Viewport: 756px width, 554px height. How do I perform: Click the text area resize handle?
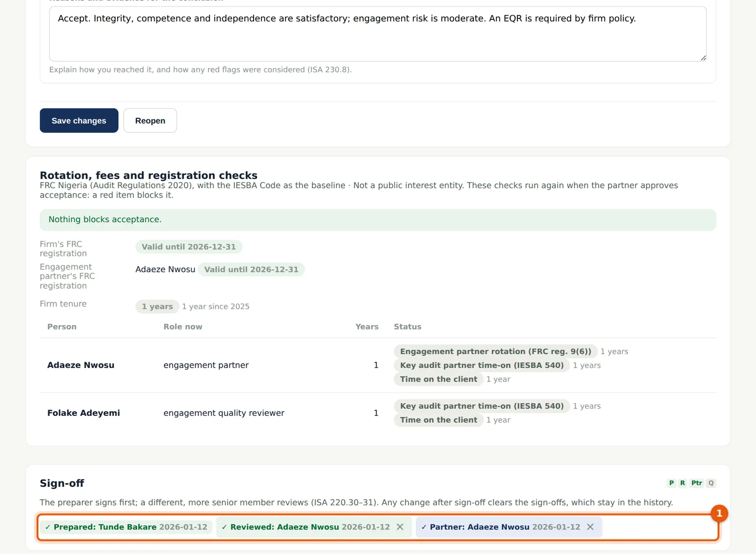(x=703, y=58)
